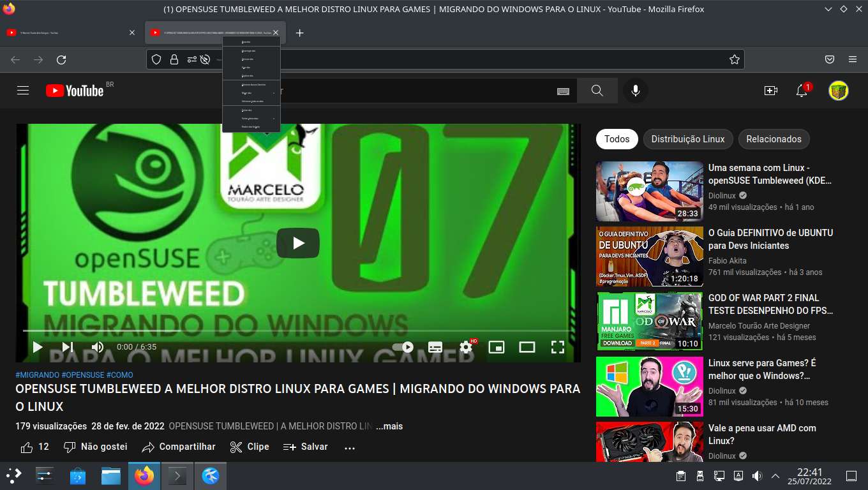Mute the video with the speaker icon
The height and width of the screenshot is (490, 868).
[x=98, y=347]
